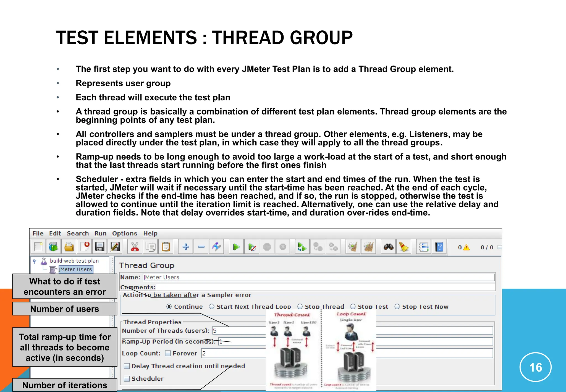Image resolution: width=566 pixels, height=392 pixels.
Task: Enable the Scheduler checkbox
Action: coord(127,379)
